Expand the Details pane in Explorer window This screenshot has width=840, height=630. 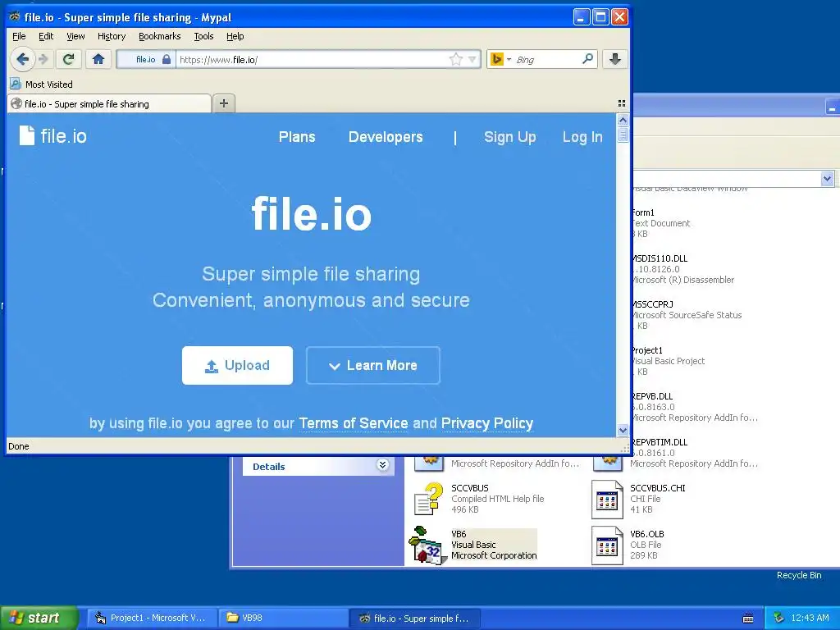[382, 465]
